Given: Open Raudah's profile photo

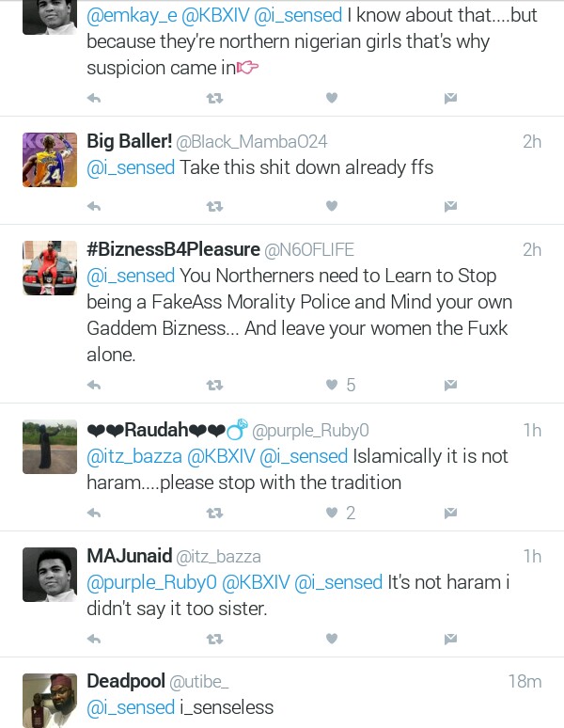Looking at the screenshot, I should click(x=50, y=447).
